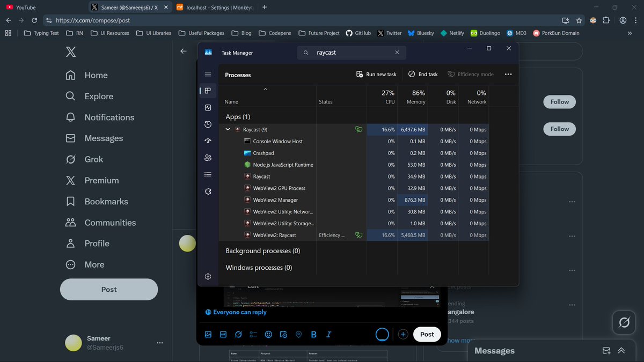Open Messages in X sidebar
The width and height of the screenshot is (644, 362).
click(94, 138)
